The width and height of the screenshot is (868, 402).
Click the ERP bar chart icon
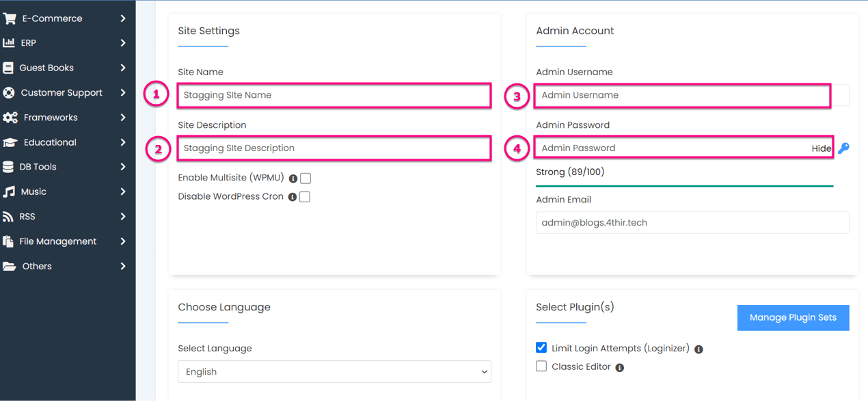click(9, 43)
